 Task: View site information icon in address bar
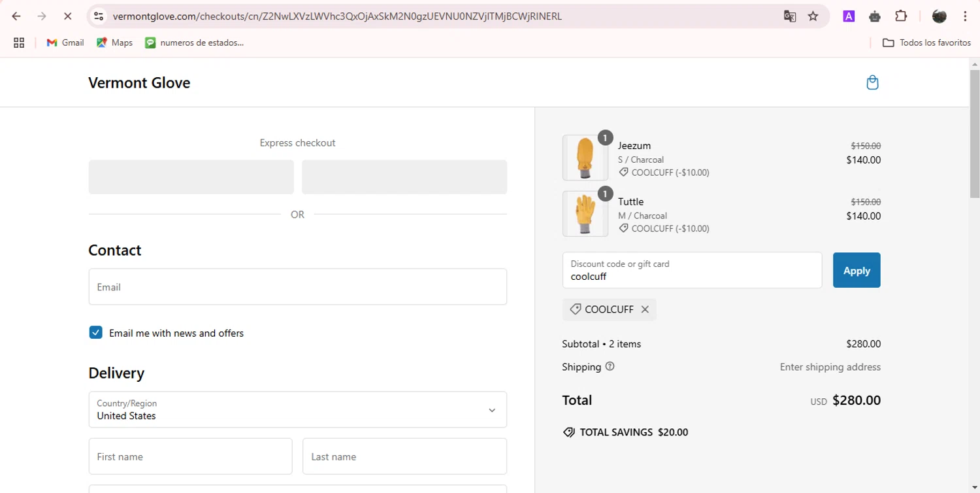(99, 16)
